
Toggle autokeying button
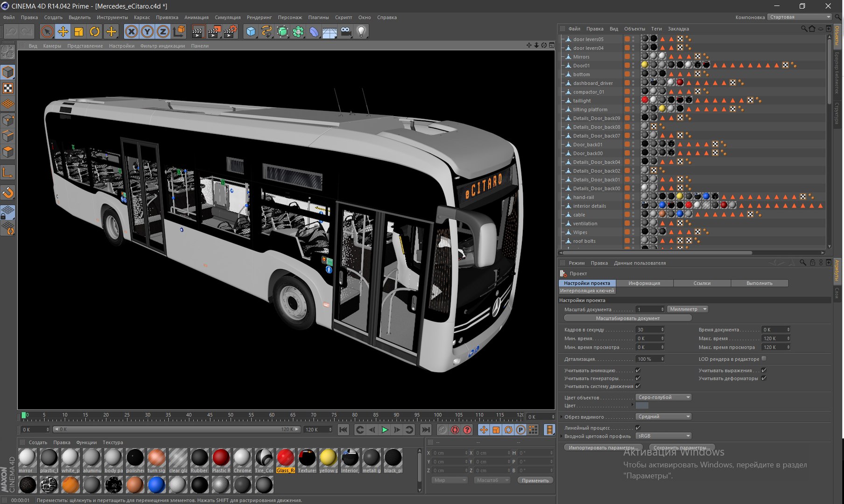pos(455,430)
